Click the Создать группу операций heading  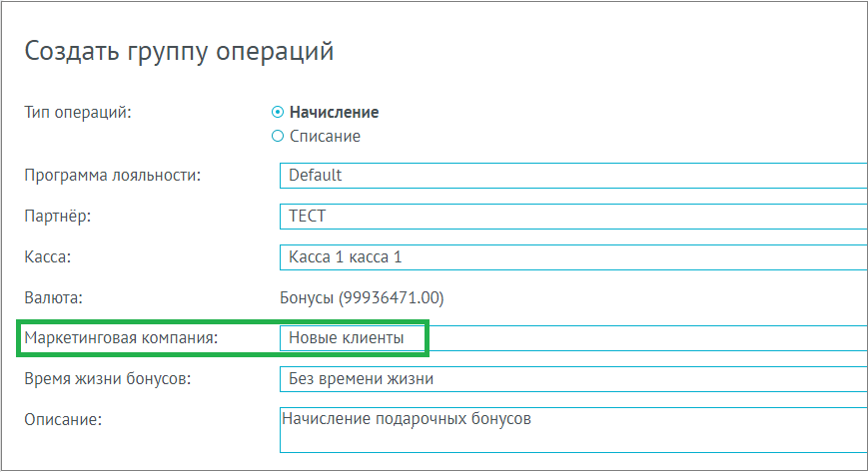coord(179,52)
